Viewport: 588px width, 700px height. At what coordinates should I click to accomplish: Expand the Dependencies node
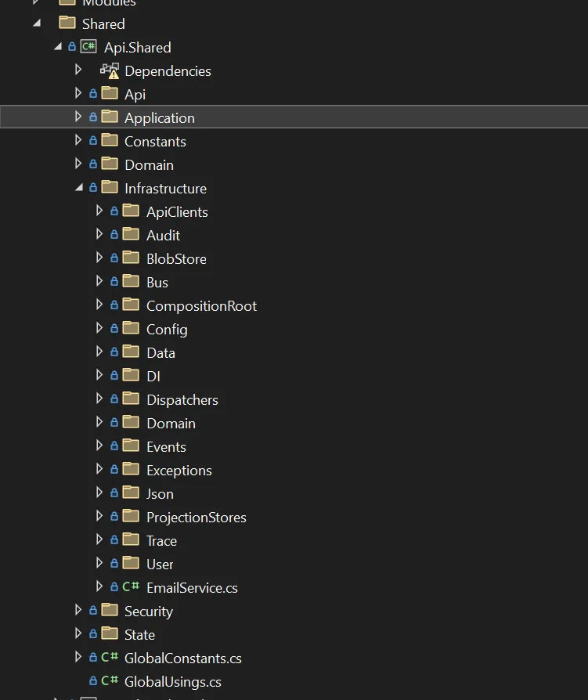coord(78,70)
